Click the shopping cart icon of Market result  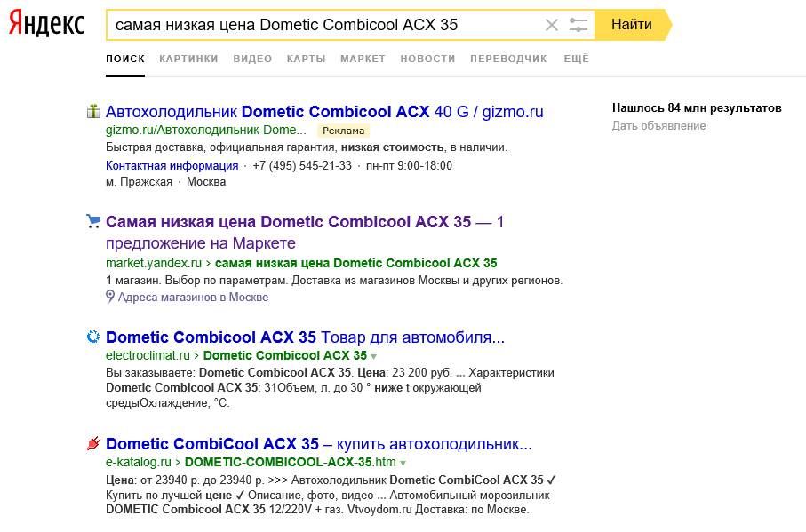pos(93,221)
